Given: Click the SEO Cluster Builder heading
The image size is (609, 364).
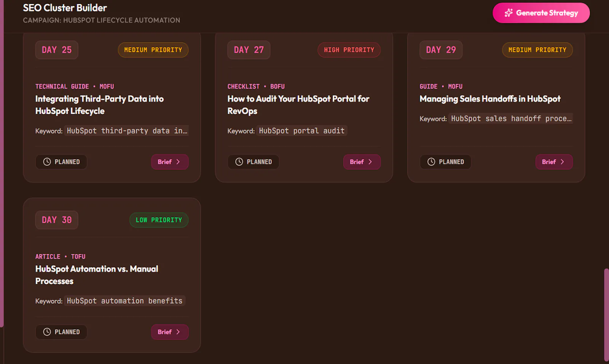Looking at the screenshot, I should tap(65, 8).
